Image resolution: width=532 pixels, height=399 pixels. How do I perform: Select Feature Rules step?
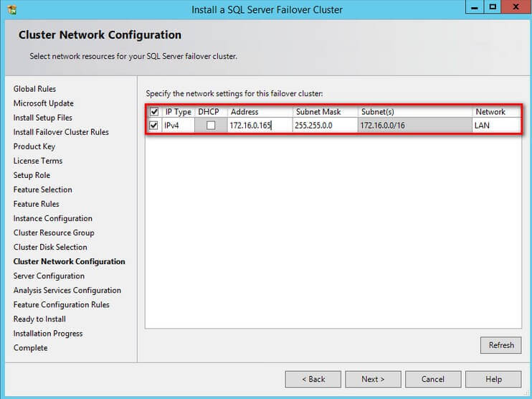coord(36,204)
